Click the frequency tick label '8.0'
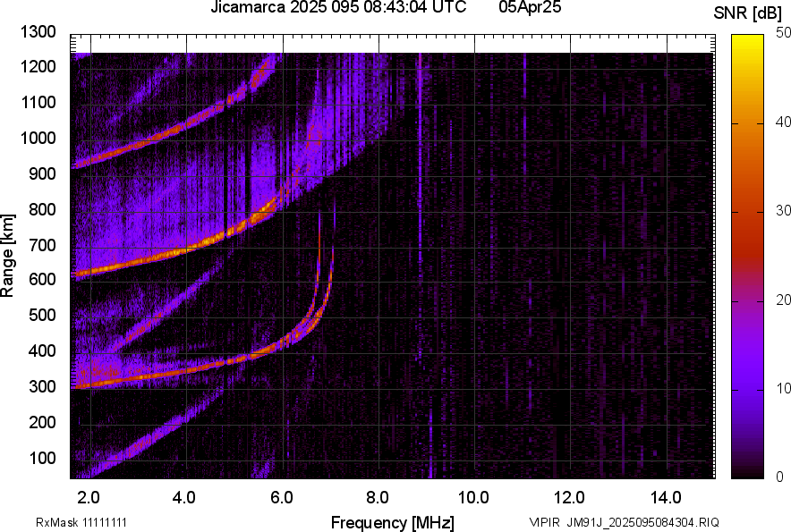Viewport: 791px width, 532px height. (x=378, y=498)
